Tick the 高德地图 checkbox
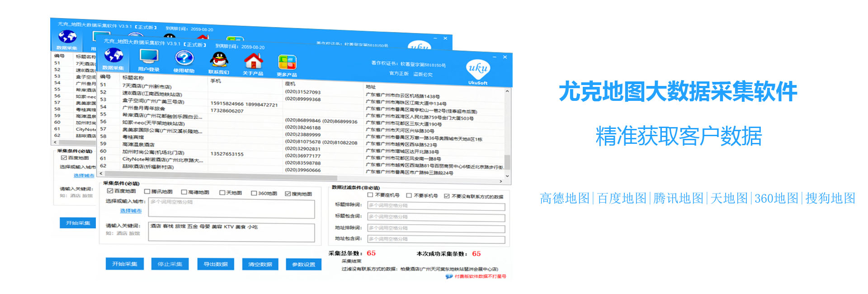Screen dimensions: 868x294 184,192
